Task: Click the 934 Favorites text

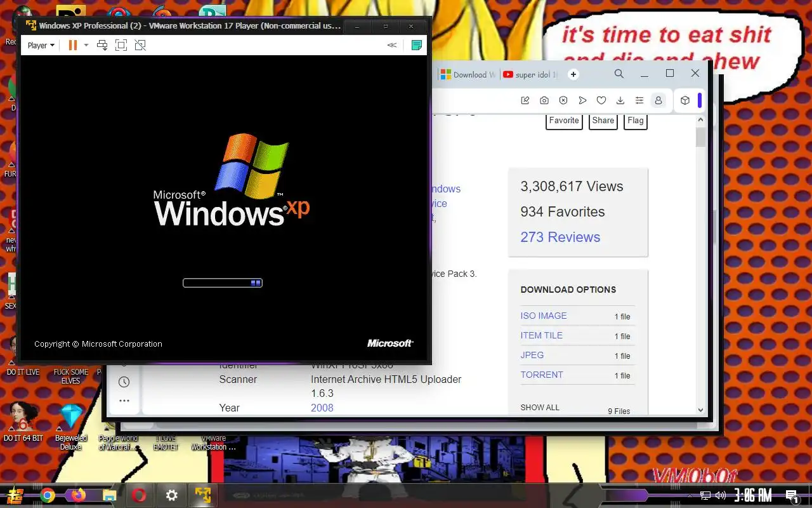Action: pyautogui.click(x=563, y=211)
